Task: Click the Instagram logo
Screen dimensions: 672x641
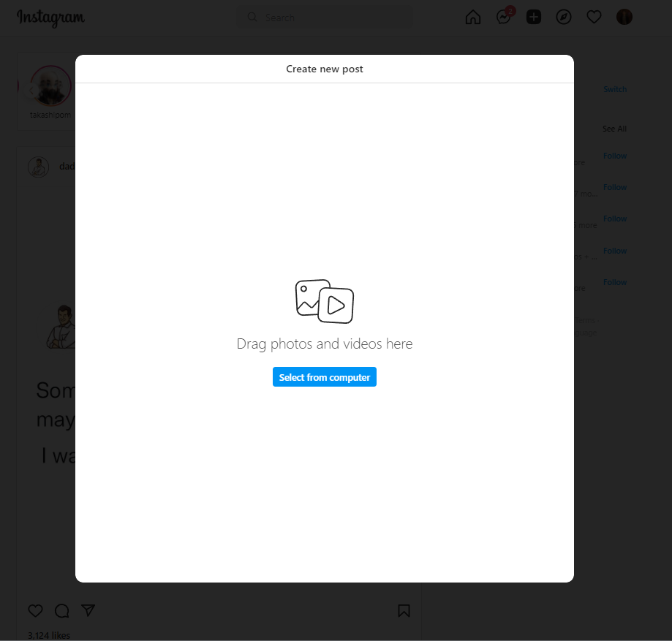Action: coord(50,18)
